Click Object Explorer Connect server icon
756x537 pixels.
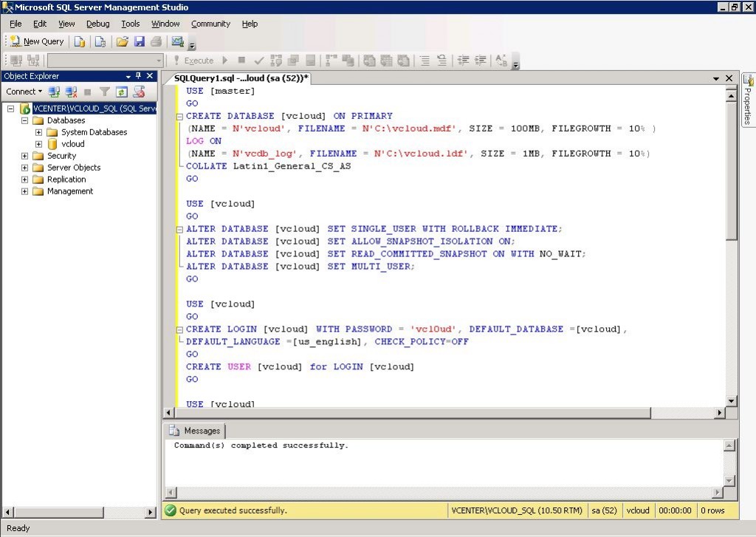pos(54,92)
